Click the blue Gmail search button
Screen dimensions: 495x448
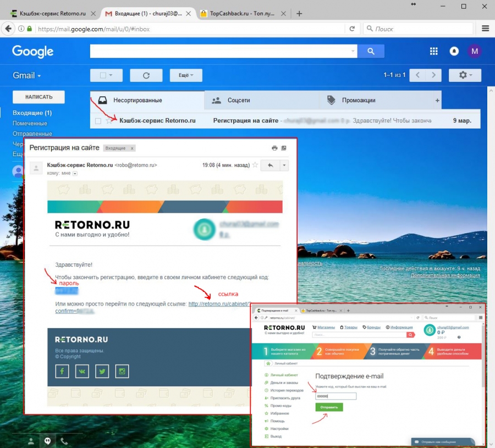(371, 51)
